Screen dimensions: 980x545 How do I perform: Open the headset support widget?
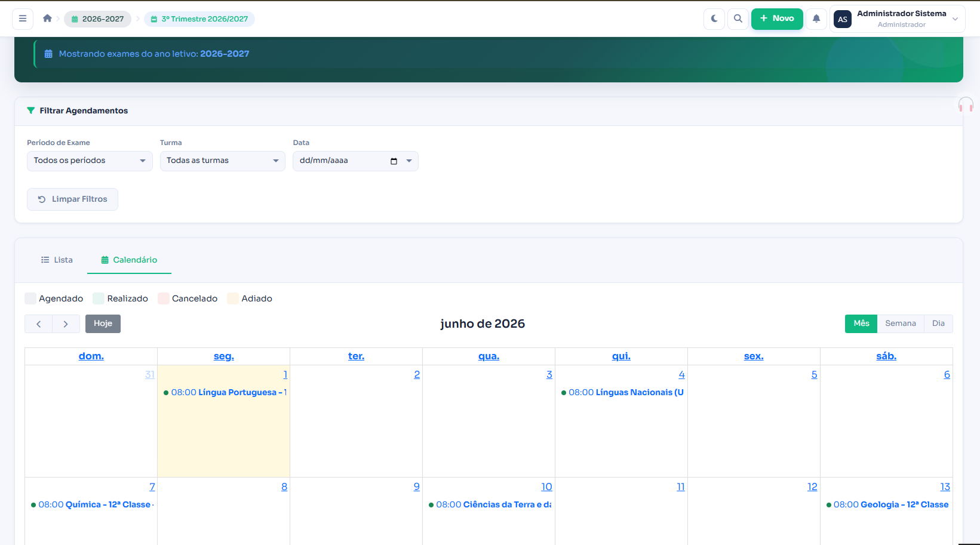coord(966,106)
